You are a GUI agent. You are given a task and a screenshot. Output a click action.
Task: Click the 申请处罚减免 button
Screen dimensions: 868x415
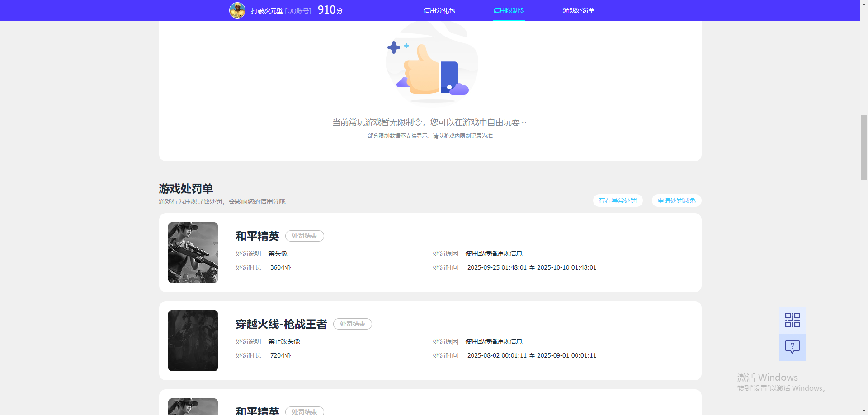click(x=676, y=201)
